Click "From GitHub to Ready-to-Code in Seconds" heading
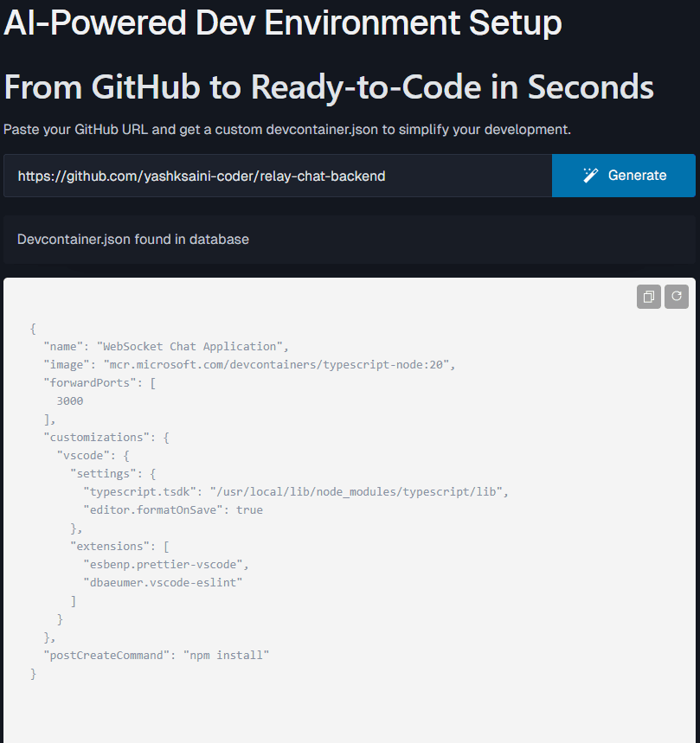Image resolution: width=700 pixels, height=743 pixels. (328, 86)
